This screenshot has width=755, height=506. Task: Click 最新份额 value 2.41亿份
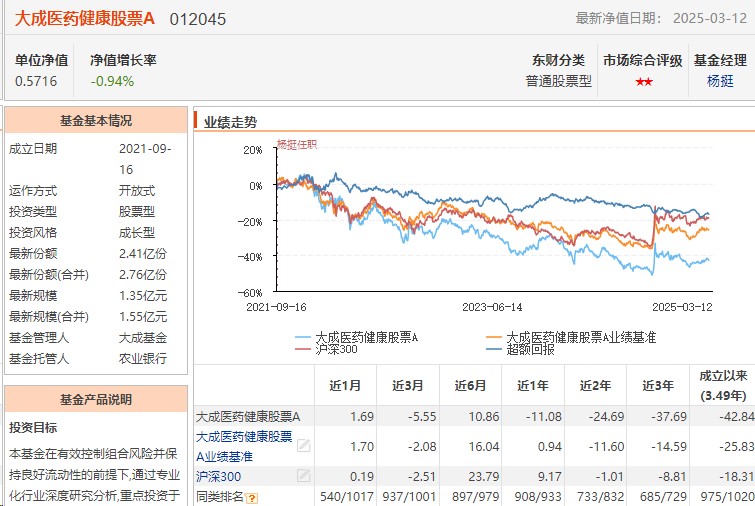(143, 253)
